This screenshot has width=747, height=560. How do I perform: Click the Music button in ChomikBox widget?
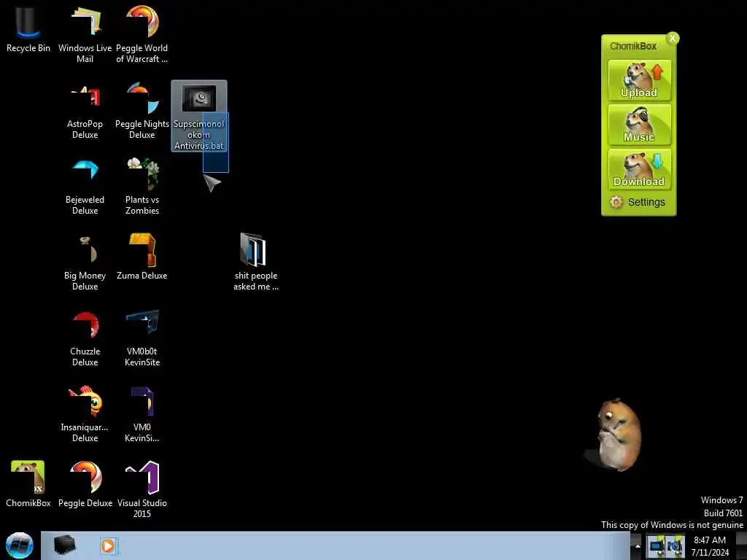(x=639, y=125)
